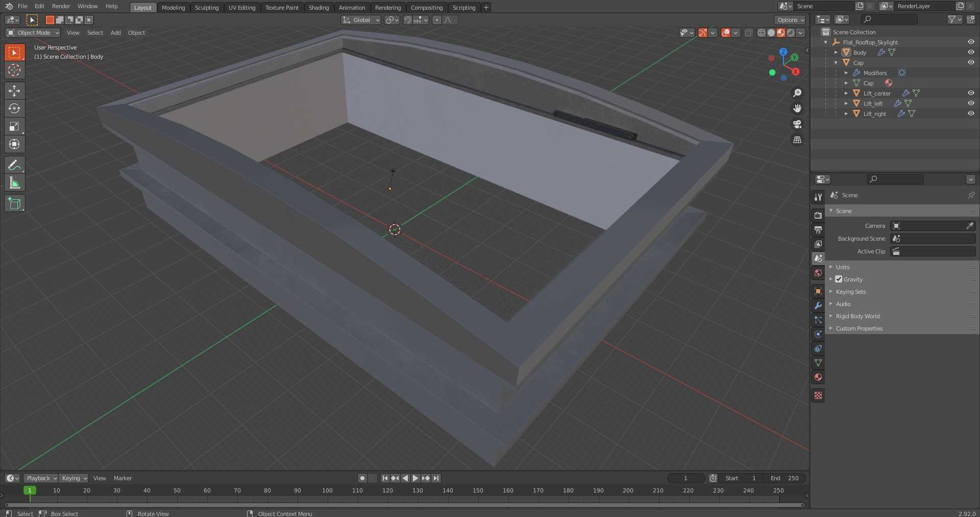Screen dimensions: 980x517
Task: Activate the Scale tool
Action: [14, 126]
